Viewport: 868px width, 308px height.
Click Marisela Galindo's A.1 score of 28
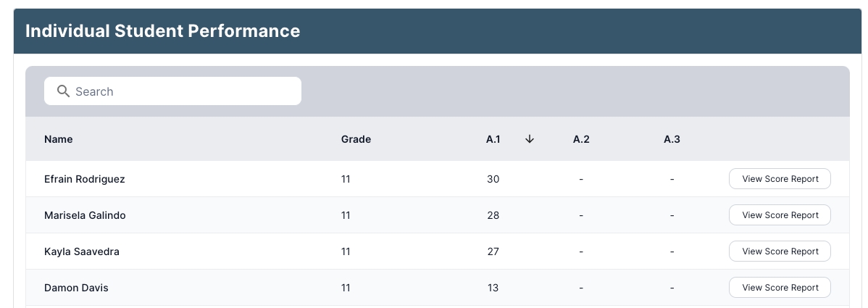493,215
